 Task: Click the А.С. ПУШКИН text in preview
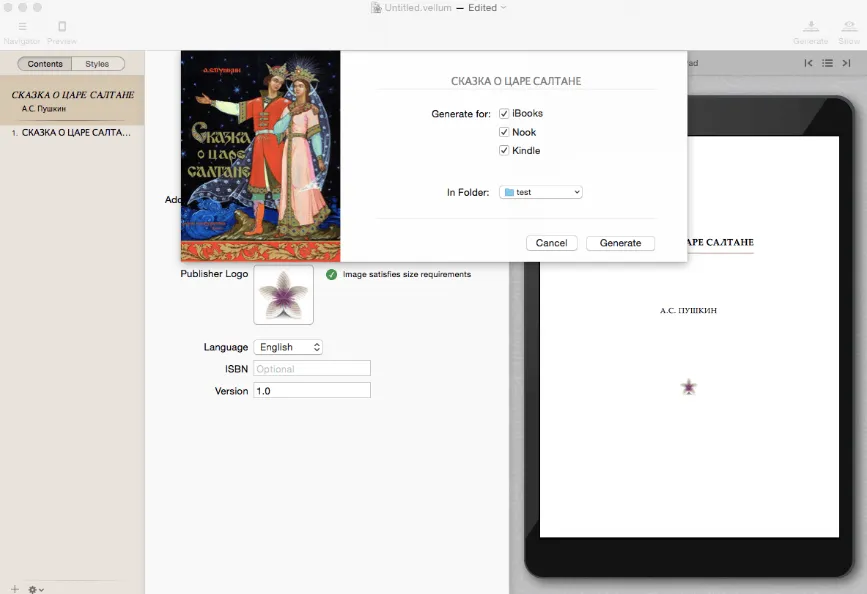click(688, 310)
